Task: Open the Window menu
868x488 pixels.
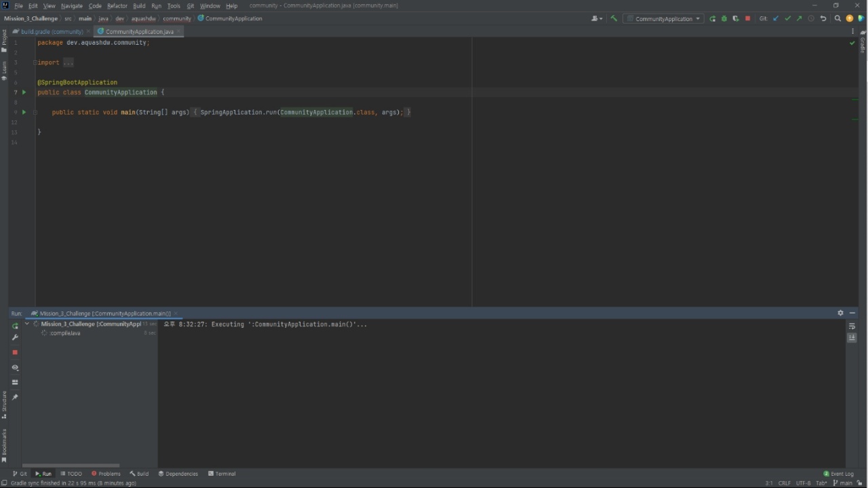Action: 210,5
